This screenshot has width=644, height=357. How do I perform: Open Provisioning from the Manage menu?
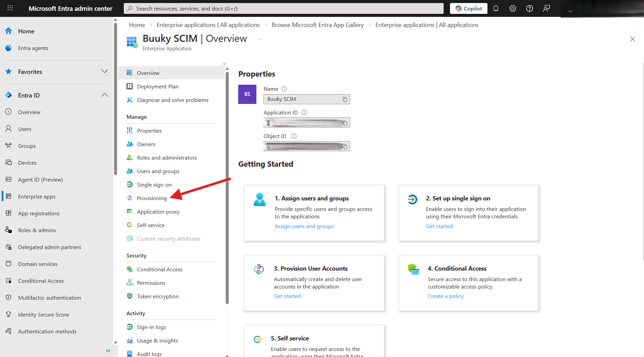[x=151, y=198]
